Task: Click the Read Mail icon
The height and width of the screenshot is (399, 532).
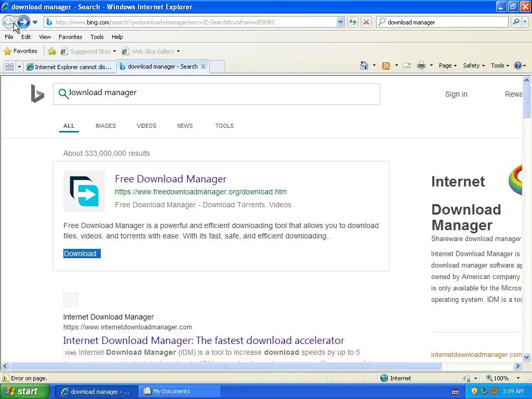Action: 407,65
